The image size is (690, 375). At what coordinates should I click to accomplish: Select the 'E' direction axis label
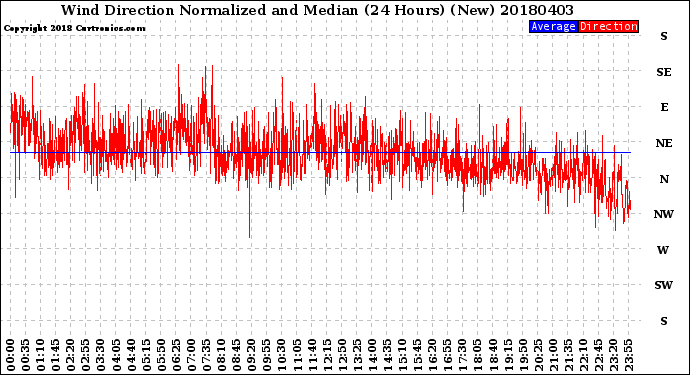click(x=664, y=107)
